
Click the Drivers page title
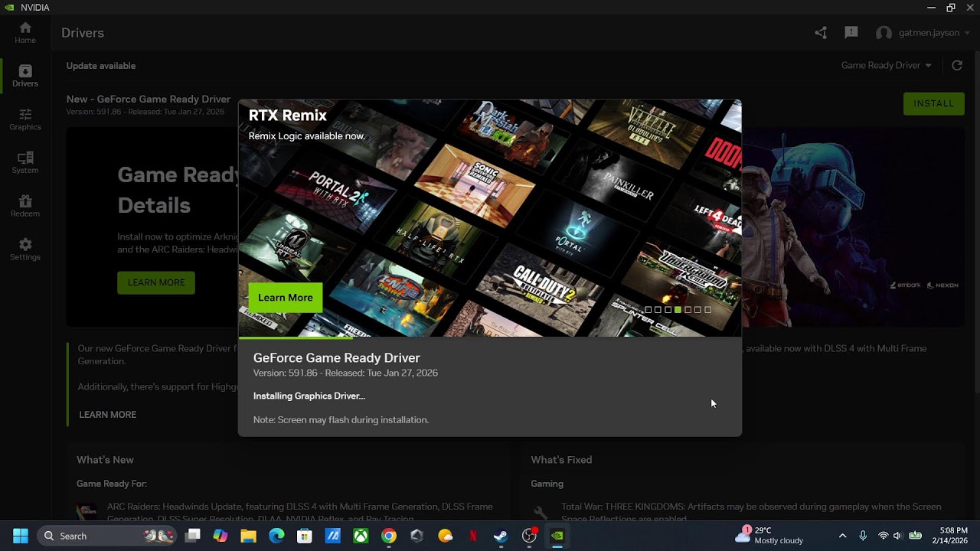83,33
